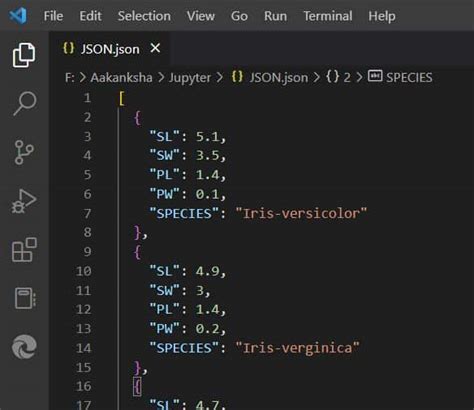
Task: Click line number 9 in gutter
Action: click(87, 252)
